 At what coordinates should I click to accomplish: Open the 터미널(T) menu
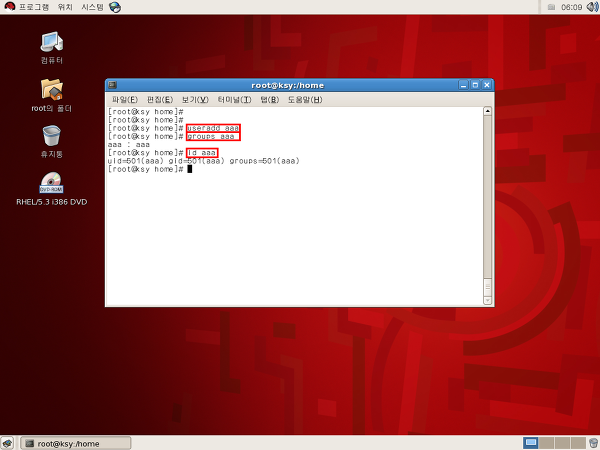(234, 100)
